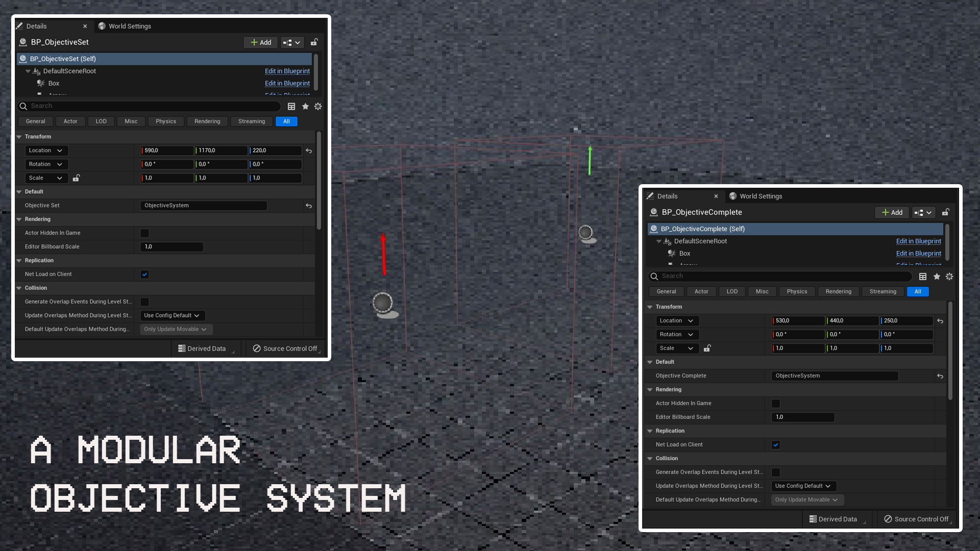Click lock details icon beside BP_ObjectiveComplete Add button
This screenshot has height=551, width=980.
(x=945, y=212)
